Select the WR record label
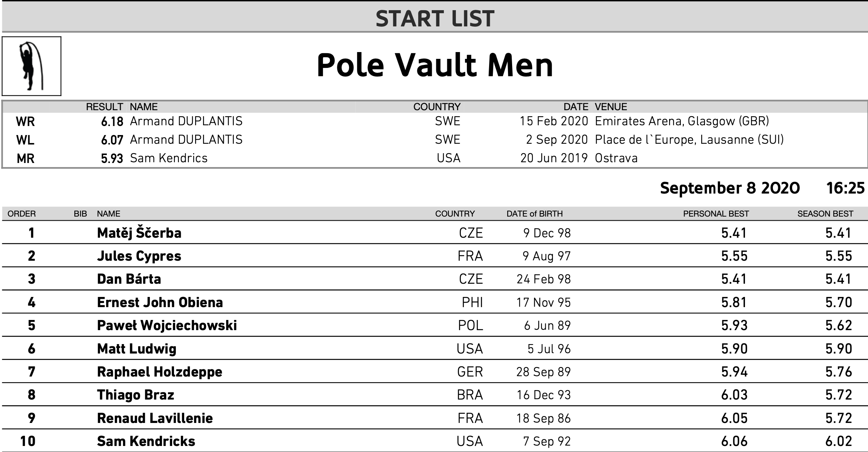Image resolution: width=868 pixels, height=452 pixels. click(25, 121)
